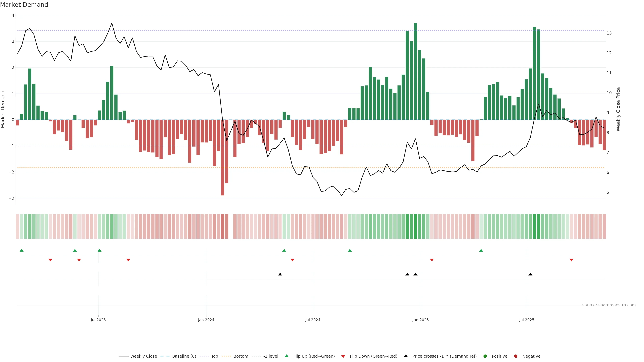Viewport: 644px width, 362px height.
Task: Click the tallest green demand bar
Action: (416, 72)
